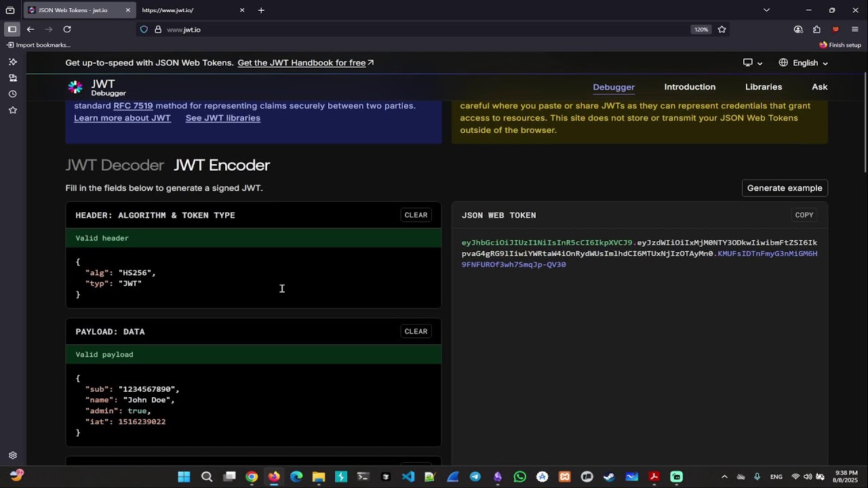Open Steam from the taskbar
The width and height of the screenshot is (868, 488).
610,476
